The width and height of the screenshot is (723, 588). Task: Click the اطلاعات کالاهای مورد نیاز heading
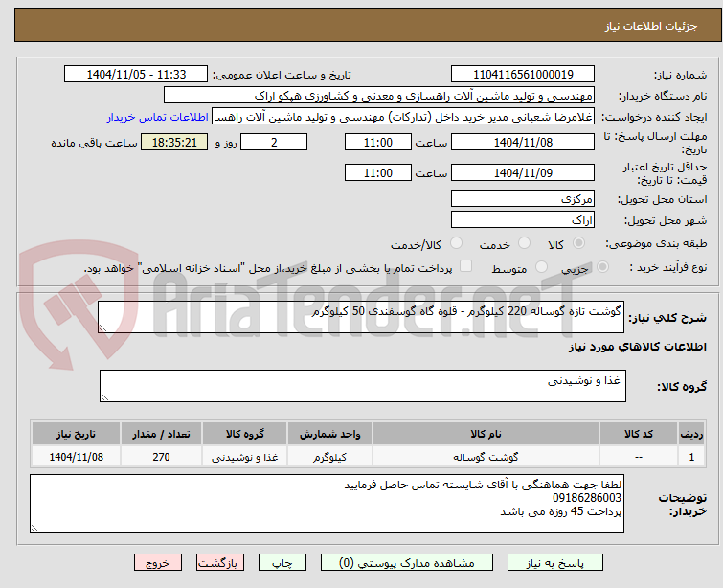coord(637,347)
